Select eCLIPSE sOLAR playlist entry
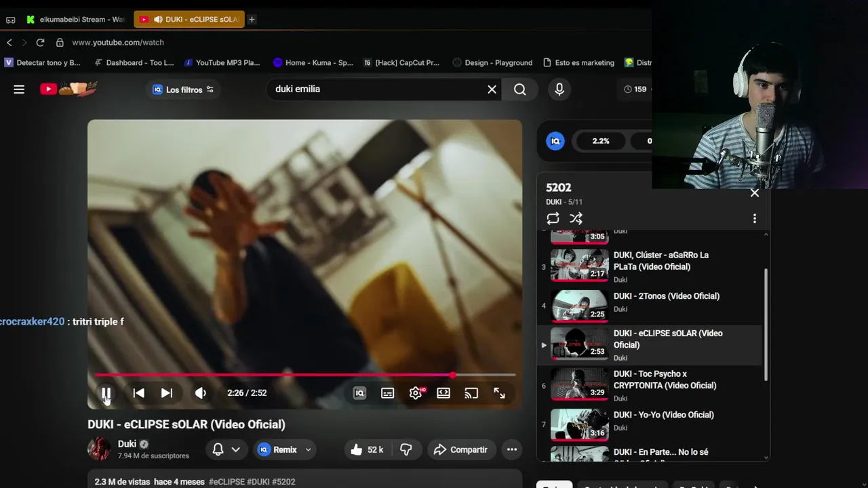The image size is (868, 488). 650,345
